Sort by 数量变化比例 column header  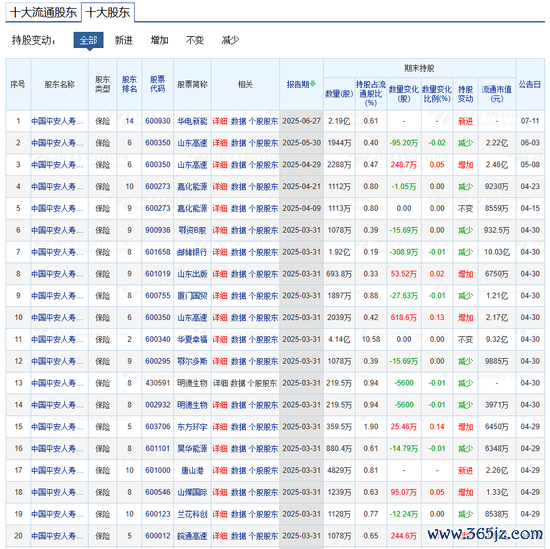coord(437,94)
